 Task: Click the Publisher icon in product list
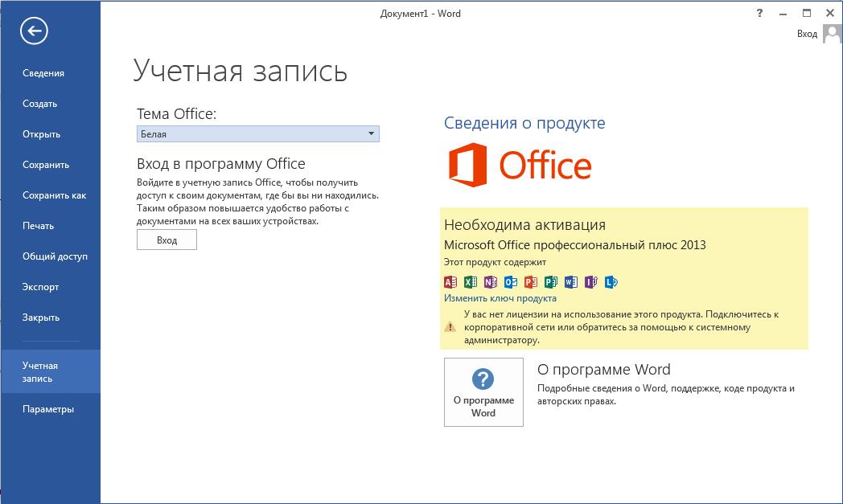coord(551,282)
